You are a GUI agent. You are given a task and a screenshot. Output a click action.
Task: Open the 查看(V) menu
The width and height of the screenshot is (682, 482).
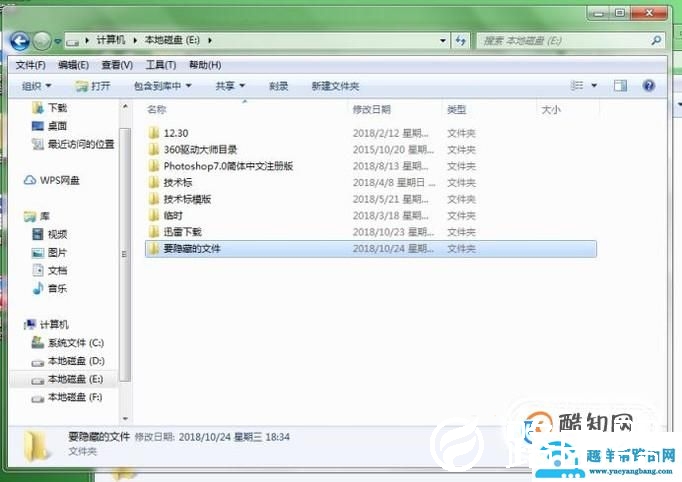117,65
